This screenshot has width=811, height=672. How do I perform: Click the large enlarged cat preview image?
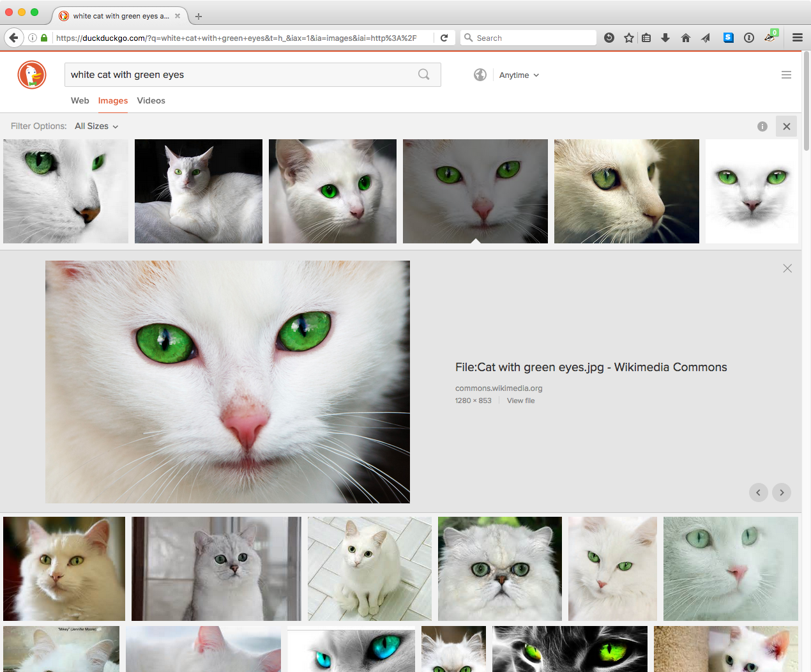(227, 382)
